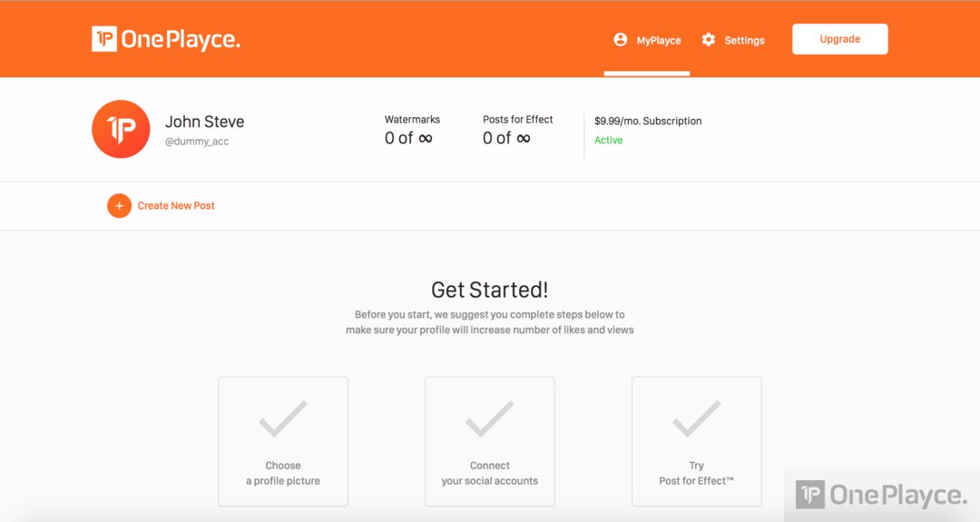Click the Get Started! heading
The height and width of the screenshot is (522, 980).
(x=490, y=290)
